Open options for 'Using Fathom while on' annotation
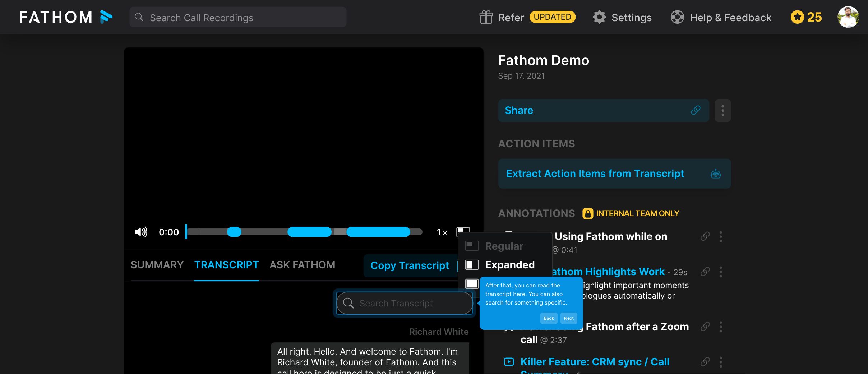868x388 pixels. 721,236
